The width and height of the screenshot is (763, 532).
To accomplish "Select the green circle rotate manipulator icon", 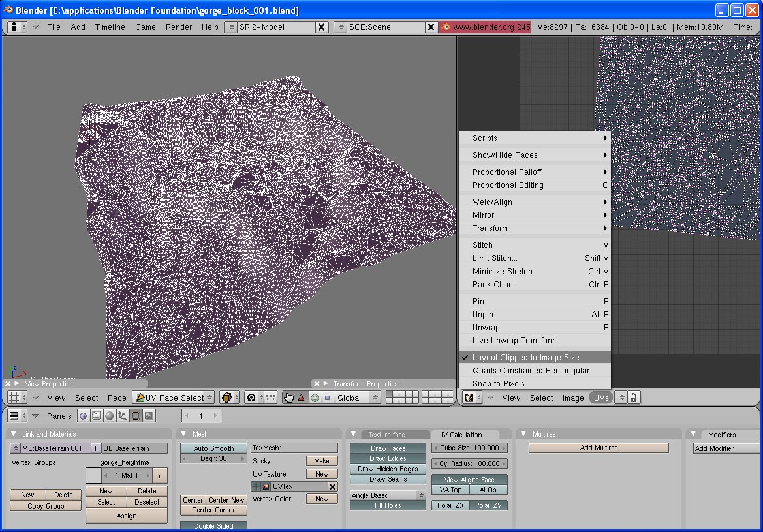I will pyautogui.click(x=315, y=398).
